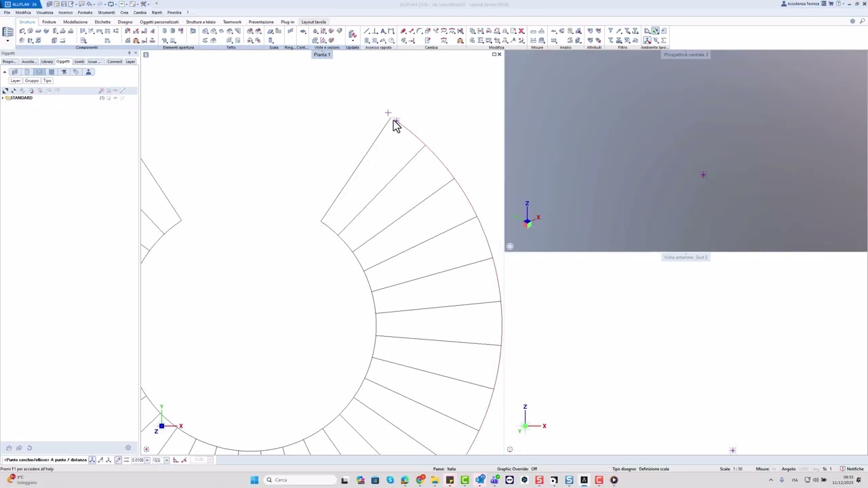Switch to the Finiture ribbon tab

[x=49, y=22]
